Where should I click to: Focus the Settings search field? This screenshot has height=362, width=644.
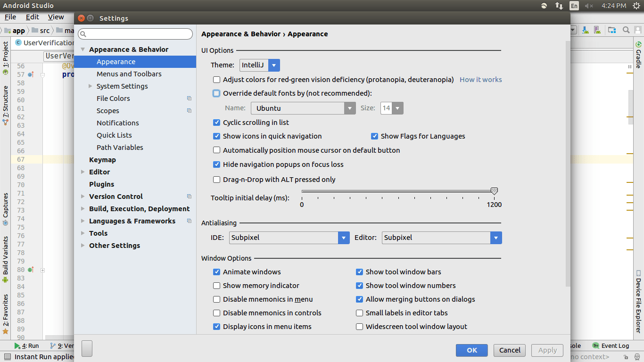[x=135, y=34]
